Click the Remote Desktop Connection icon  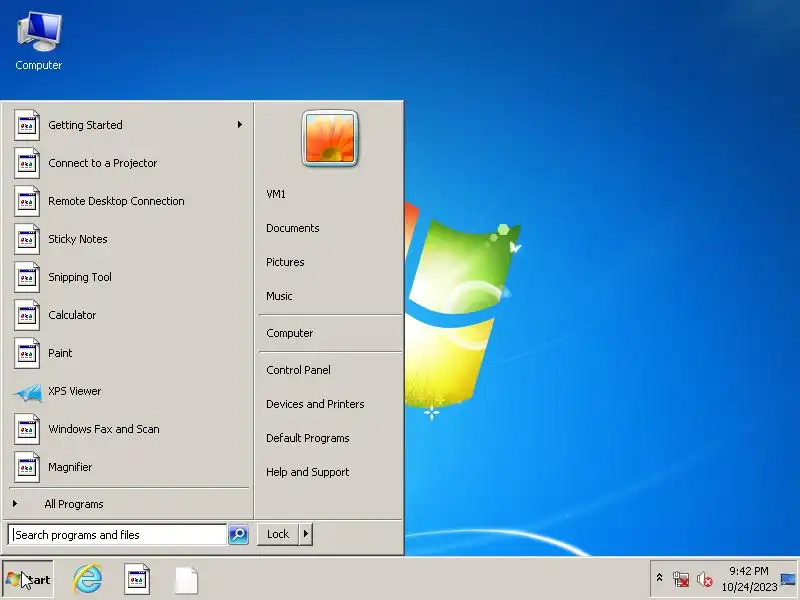[x=27, y=201]
